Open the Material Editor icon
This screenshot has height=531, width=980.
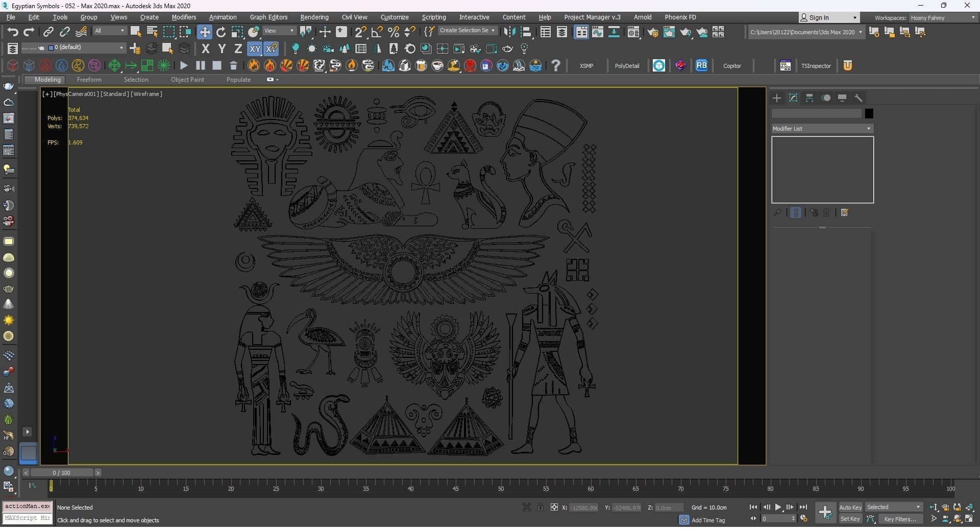(x=633, y=32)
